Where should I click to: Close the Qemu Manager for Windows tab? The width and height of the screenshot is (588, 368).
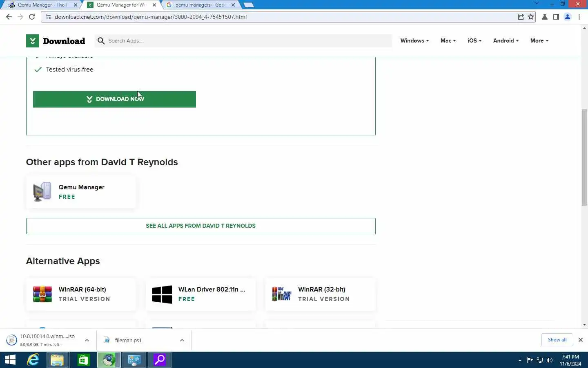(x=154, y=5)
